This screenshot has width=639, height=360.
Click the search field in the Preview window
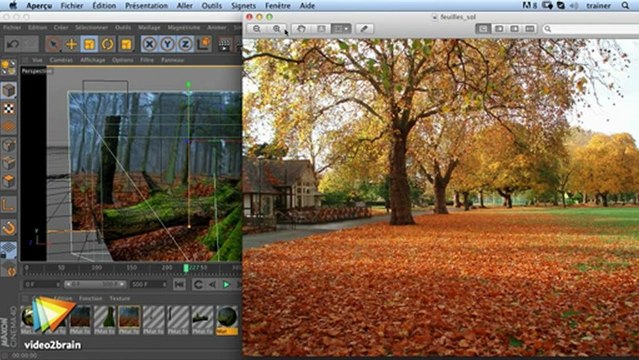pyautogui.click(x=591, y=29)
